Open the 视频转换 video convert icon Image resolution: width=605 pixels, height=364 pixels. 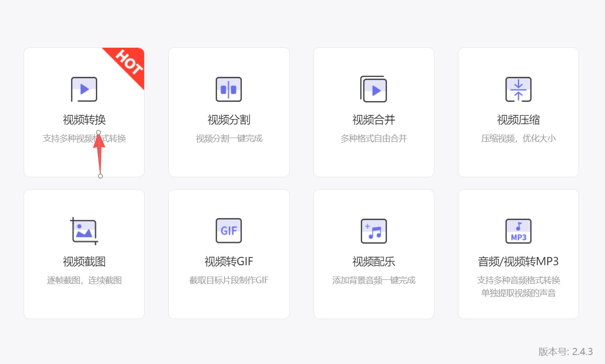84,89
